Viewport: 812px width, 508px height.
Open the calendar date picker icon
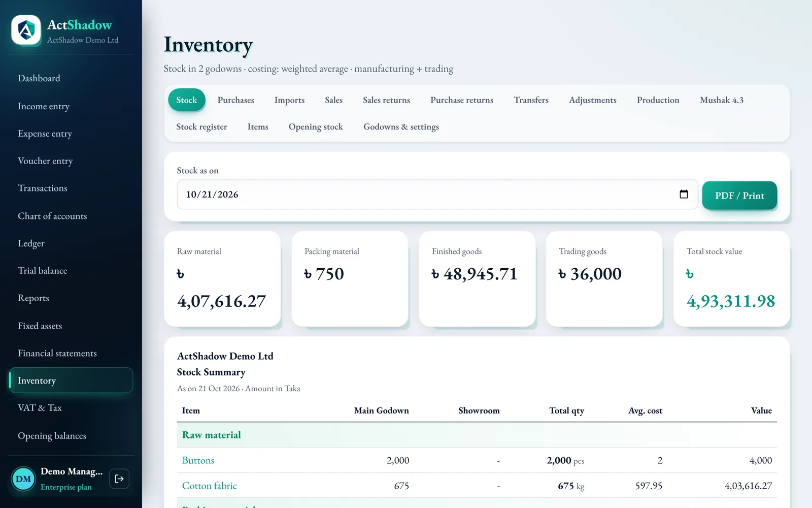click(x=684, y=194)
